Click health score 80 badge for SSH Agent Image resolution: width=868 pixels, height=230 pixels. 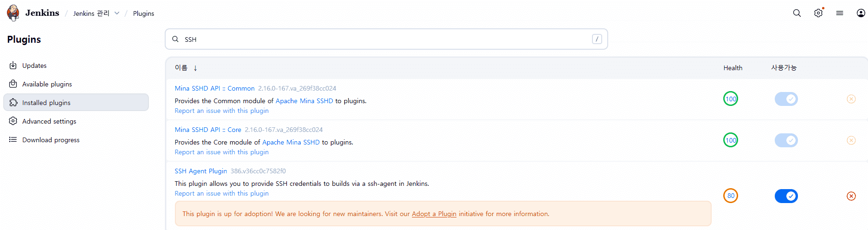tap(731, 196)
